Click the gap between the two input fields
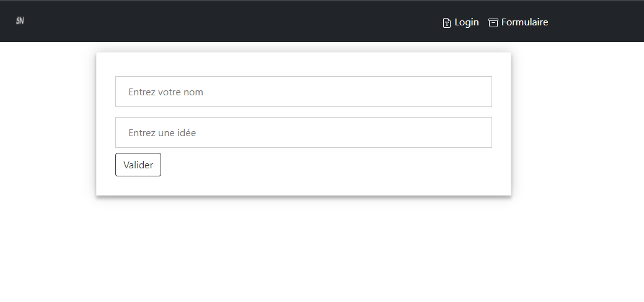This screenshot has height=302, width=644. [x=304, y=112]
